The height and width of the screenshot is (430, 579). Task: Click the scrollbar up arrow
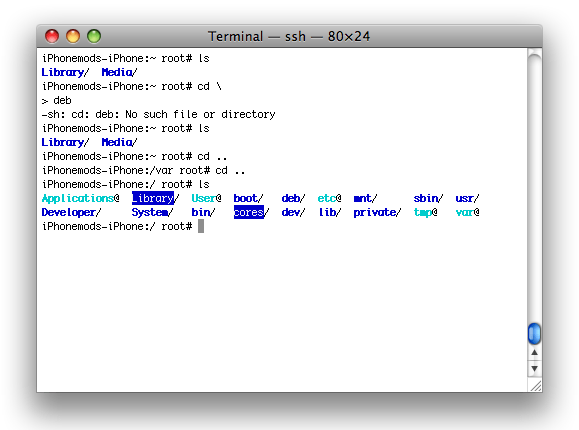(x=534, y=353)
